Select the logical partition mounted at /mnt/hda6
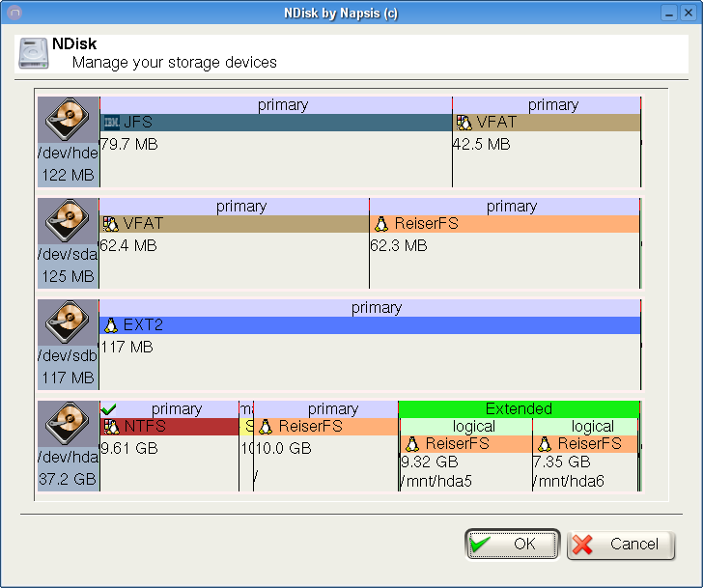 click(x=585, y=444)
